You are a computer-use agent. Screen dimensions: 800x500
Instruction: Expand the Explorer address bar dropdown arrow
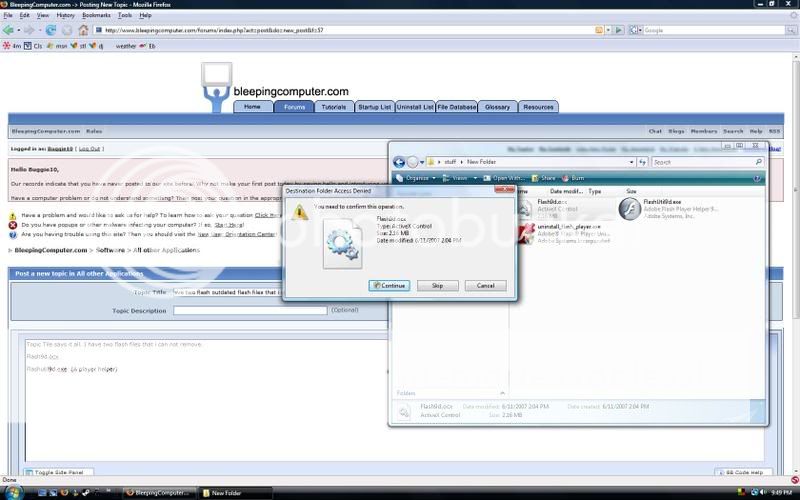coord(632,162)
